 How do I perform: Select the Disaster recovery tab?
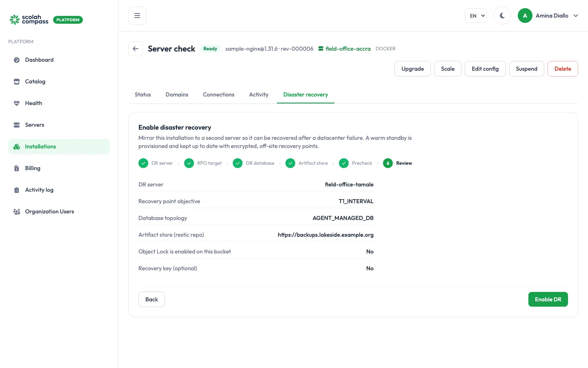305,94
